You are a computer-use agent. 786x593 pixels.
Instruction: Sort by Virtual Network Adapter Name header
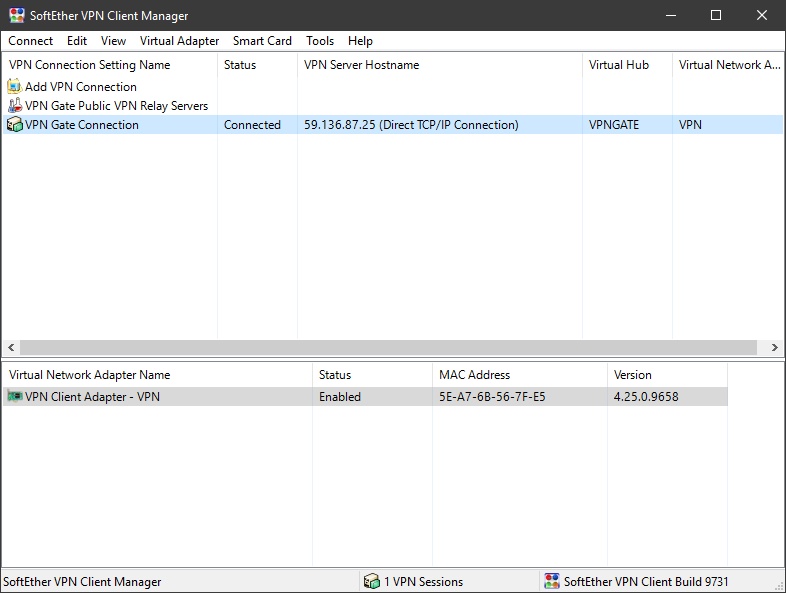[157, 375]
